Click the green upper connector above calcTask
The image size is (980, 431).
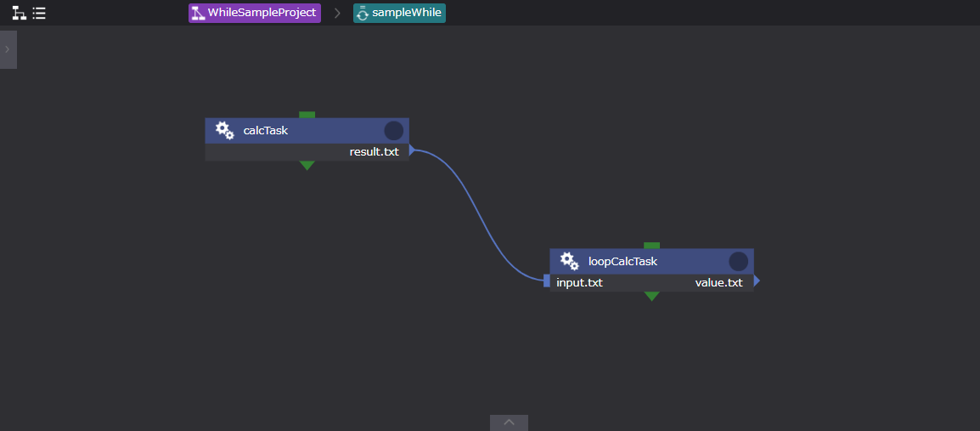point(307,115)
